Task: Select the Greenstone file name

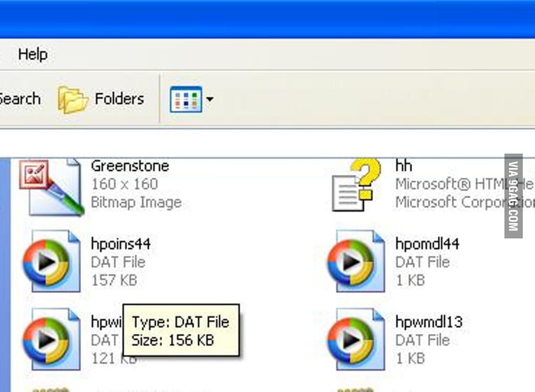Action: coord(130,166)
